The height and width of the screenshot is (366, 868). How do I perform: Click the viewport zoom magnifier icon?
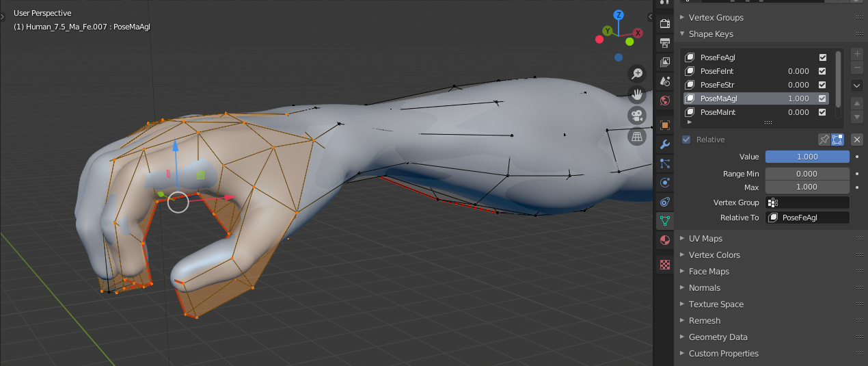click(637, 73)
